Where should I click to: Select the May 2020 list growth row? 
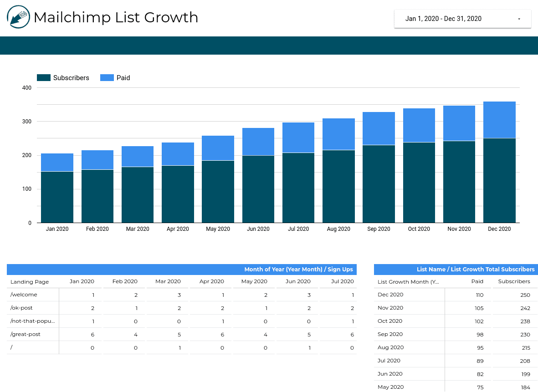tap(456, 387)
